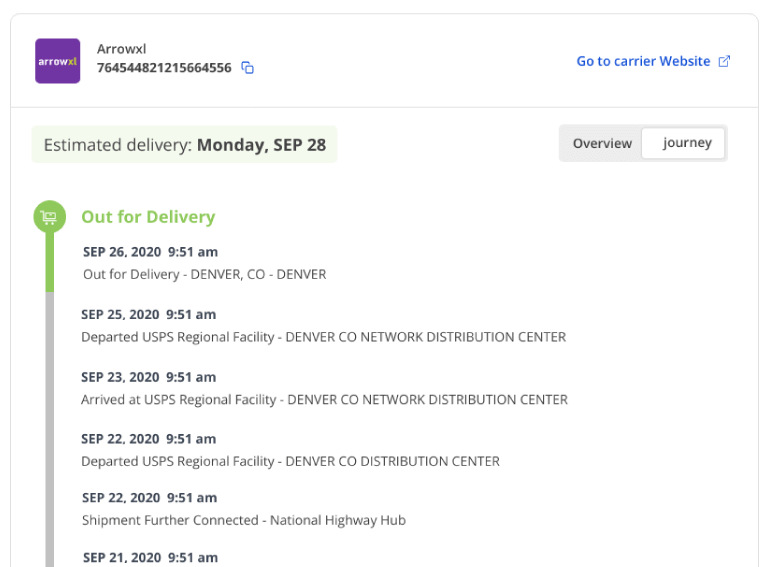Click the Shipment Further Connected event
Image resolution: width=768 pixels, height=567 pixels.
point(244,520)
